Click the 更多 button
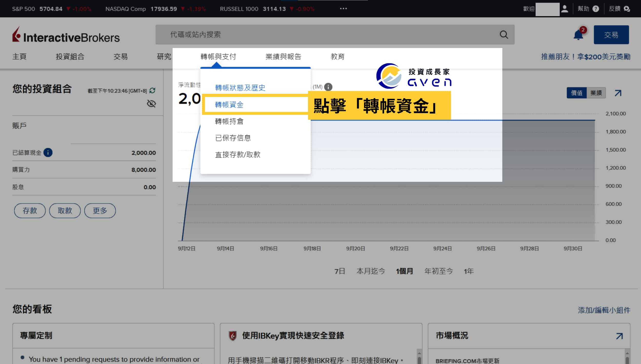 100,211
